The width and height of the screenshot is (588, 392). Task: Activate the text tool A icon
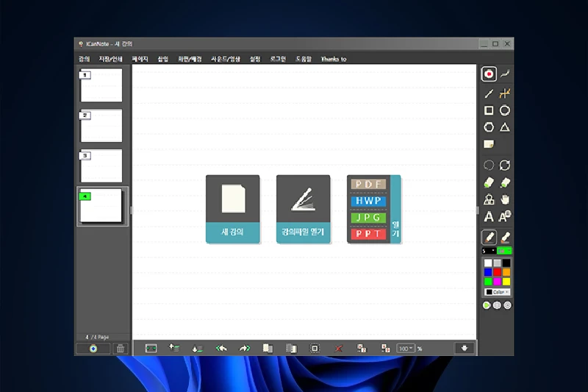[489, 216]
